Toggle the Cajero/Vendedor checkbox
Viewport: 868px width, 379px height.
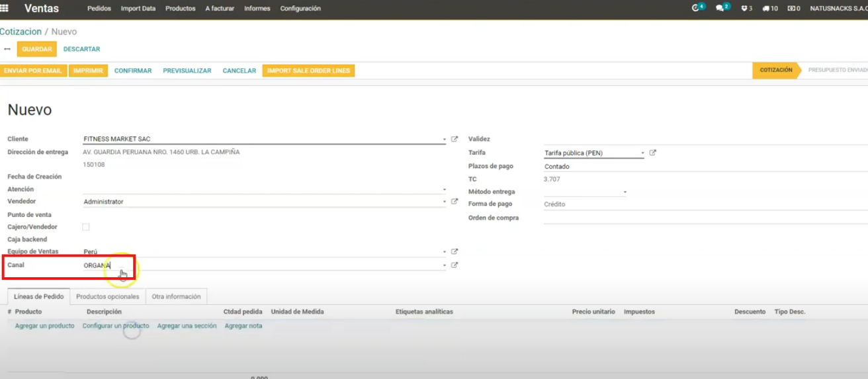pos(85,227)
